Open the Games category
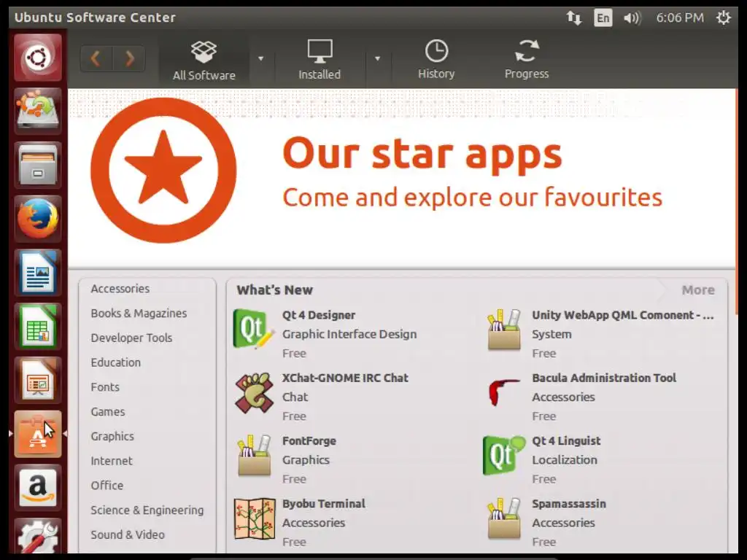This screenshot has height=560, width=747. coord(108,412)
